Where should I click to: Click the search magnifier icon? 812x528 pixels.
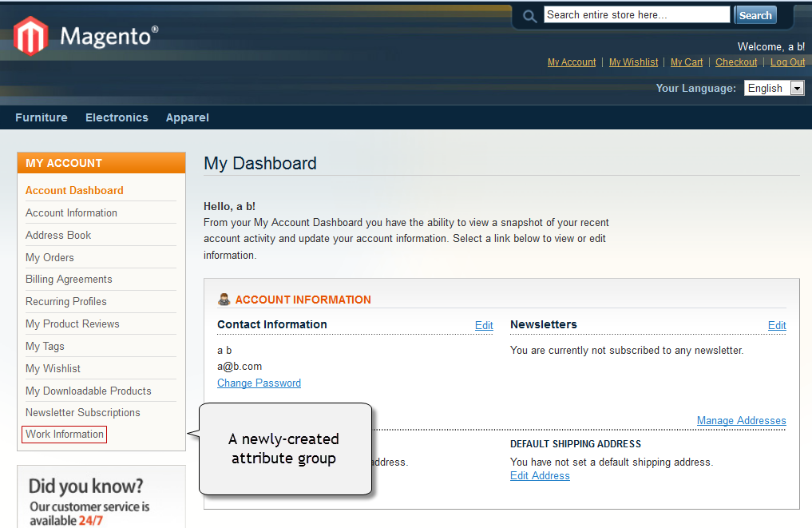click(x=529, y=16)
